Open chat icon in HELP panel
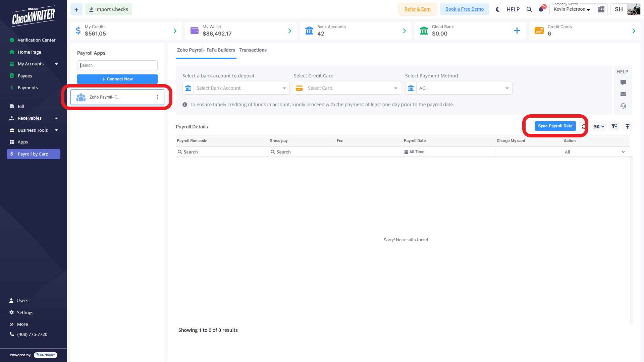Screen dimensions: 644x362 click(623, 82)
